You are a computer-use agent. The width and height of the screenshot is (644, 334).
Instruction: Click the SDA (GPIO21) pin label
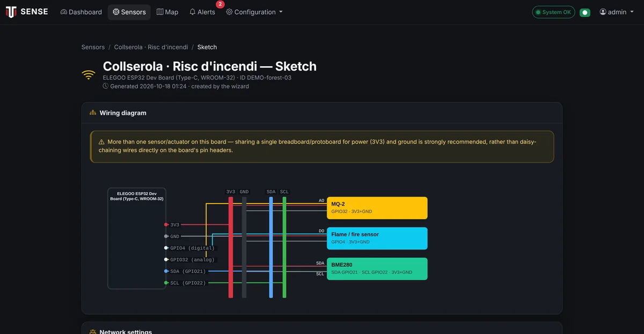coord(188,271)
